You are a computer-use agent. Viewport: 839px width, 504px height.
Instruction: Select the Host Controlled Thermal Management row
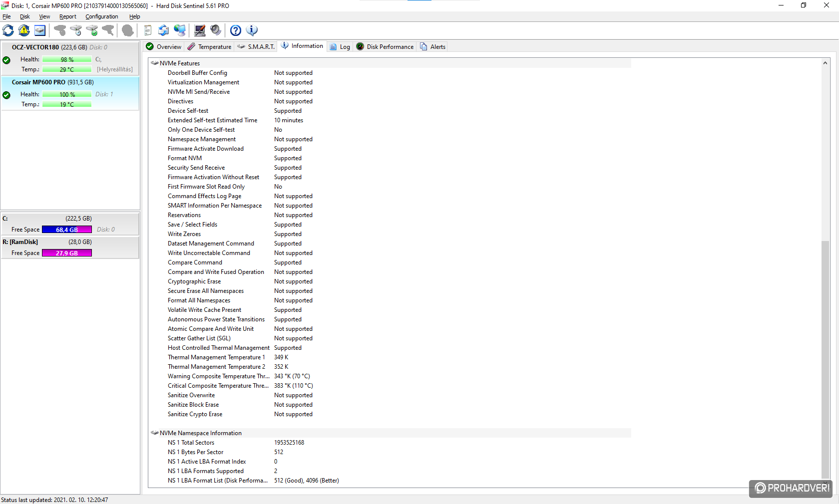(x=390, y=348)
